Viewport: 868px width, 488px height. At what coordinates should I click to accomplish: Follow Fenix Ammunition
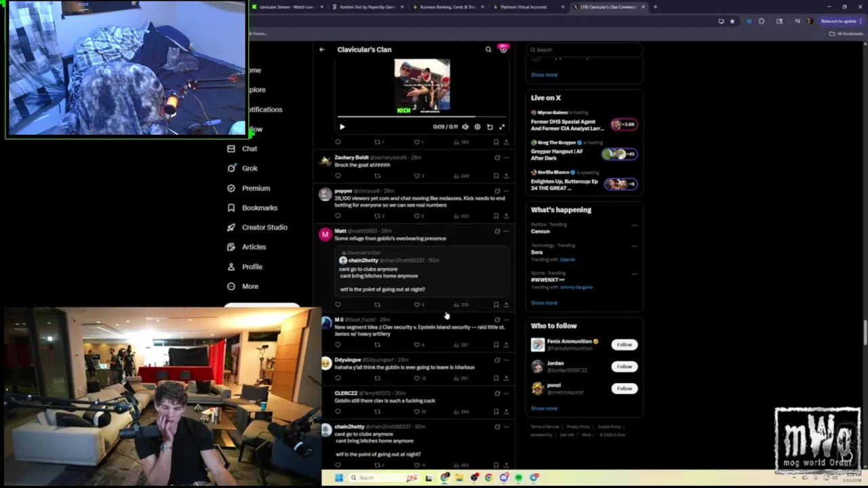[624, 344]
